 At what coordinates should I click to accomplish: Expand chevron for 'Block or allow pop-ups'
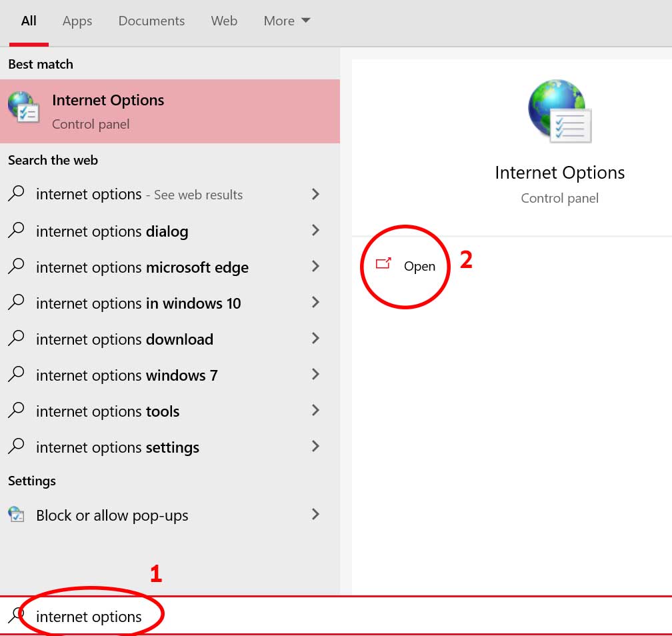tap(315, 514)
